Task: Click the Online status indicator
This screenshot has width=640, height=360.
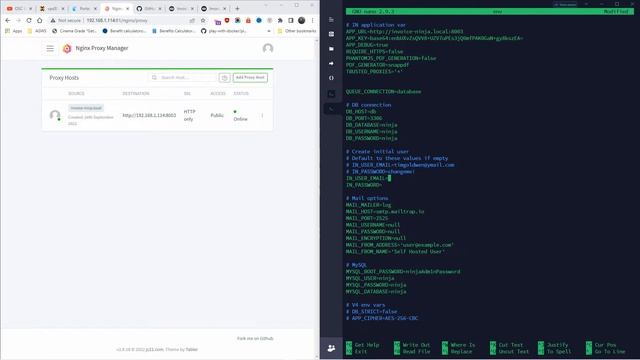Action: (240, 116)
